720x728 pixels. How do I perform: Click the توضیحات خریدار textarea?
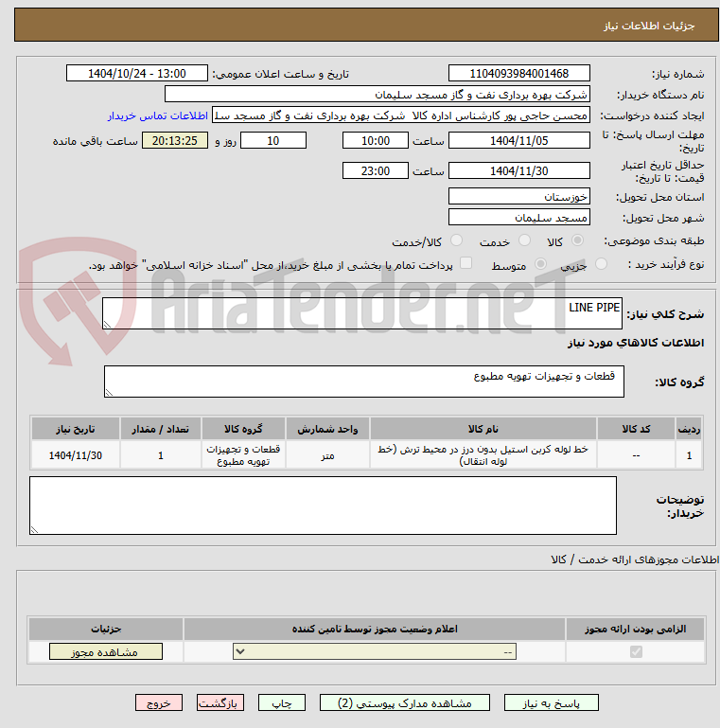click(323, 506)
